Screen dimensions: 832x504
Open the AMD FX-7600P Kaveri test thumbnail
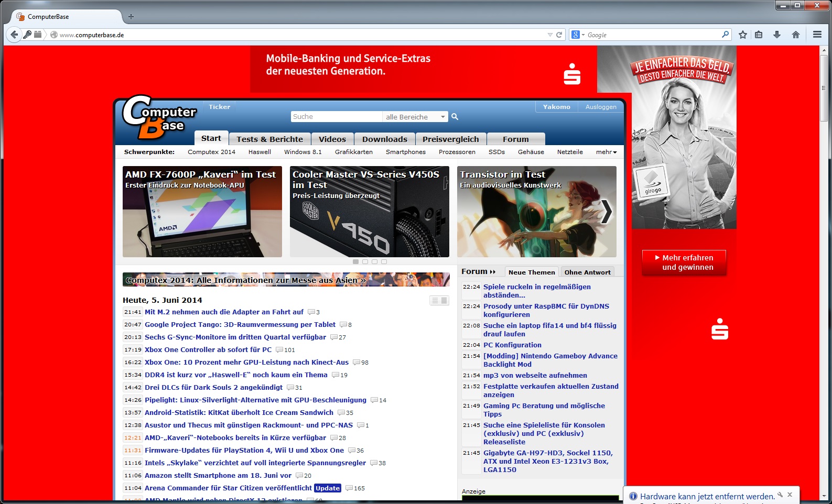(202, 212)
